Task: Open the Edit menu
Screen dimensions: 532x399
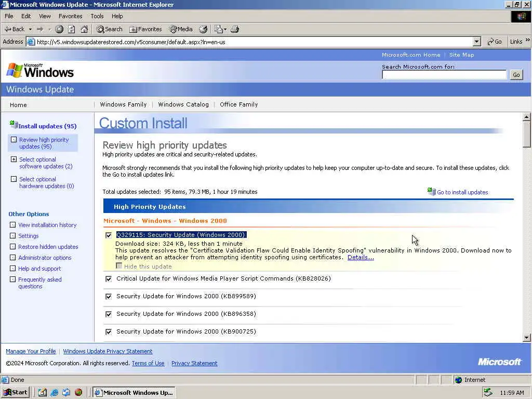Action: pyautogui.click(x=26, y=16)
